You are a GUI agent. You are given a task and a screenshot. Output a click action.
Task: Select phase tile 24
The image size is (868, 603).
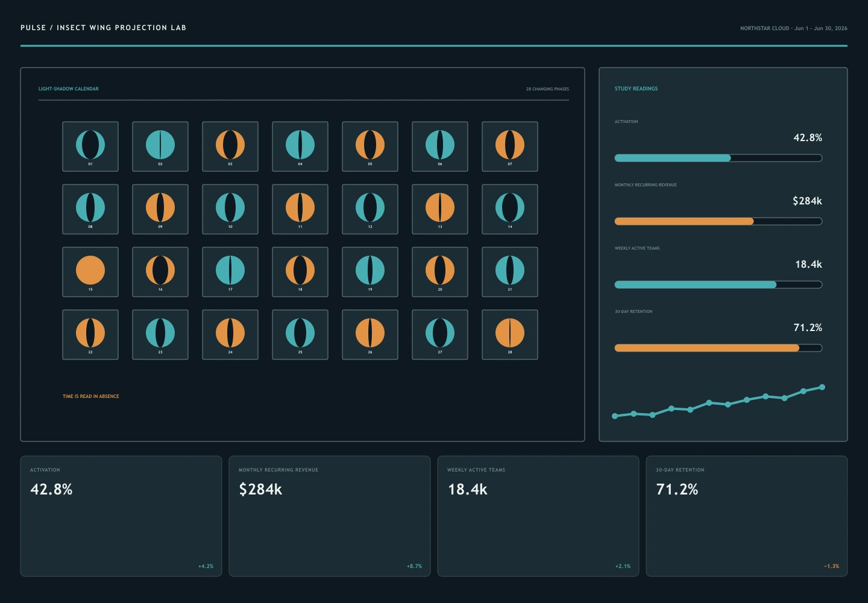click(x=230, y=335)
